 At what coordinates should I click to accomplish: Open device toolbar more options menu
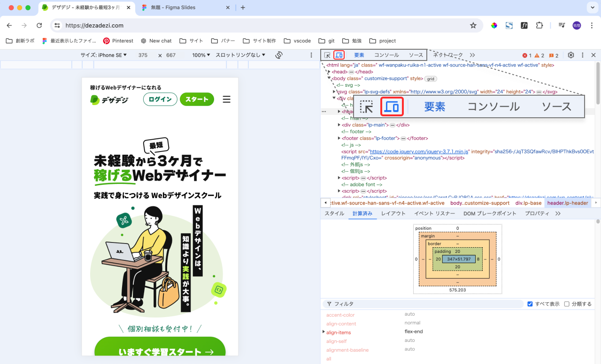click(x=311, y=55)
